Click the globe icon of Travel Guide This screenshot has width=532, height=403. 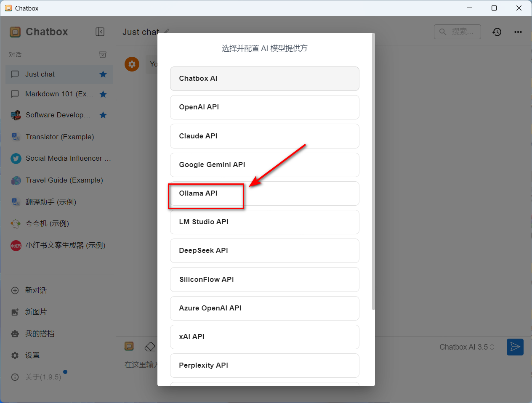tap(16, 180)
